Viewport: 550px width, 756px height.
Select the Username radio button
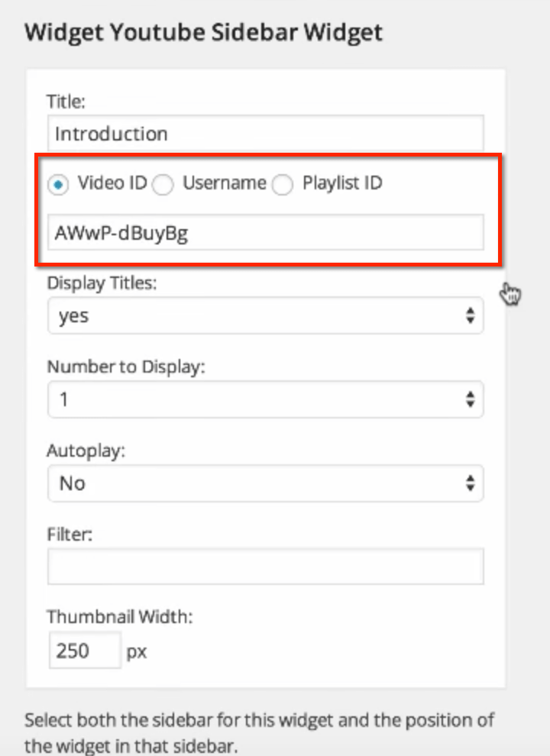pyautogui.click(x=163, y=185)
